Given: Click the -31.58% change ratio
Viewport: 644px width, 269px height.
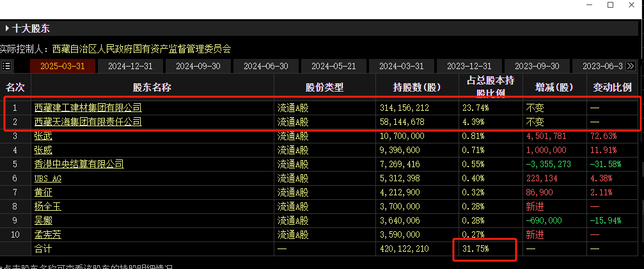Looking at the screenshot, I should tap(606, 164).
